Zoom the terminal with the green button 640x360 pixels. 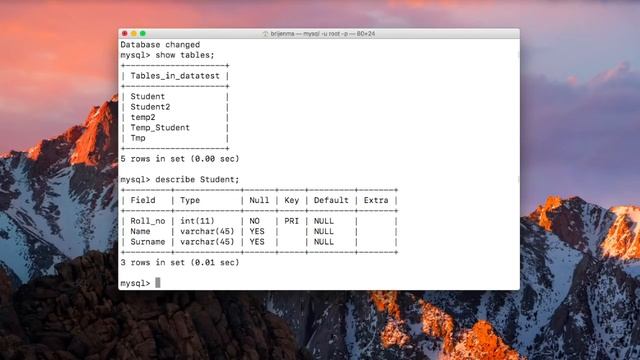point(142,33)
